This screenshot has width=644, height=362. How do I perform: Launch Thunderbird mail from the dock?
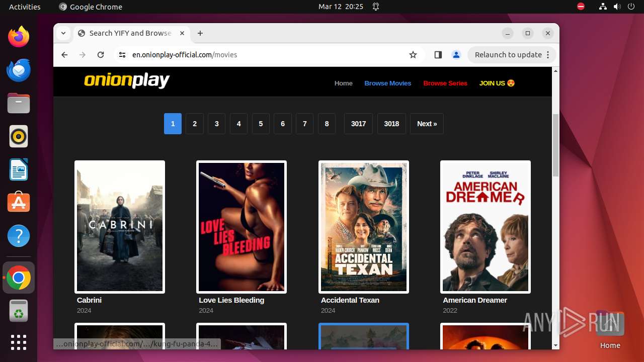click(19, 70)
